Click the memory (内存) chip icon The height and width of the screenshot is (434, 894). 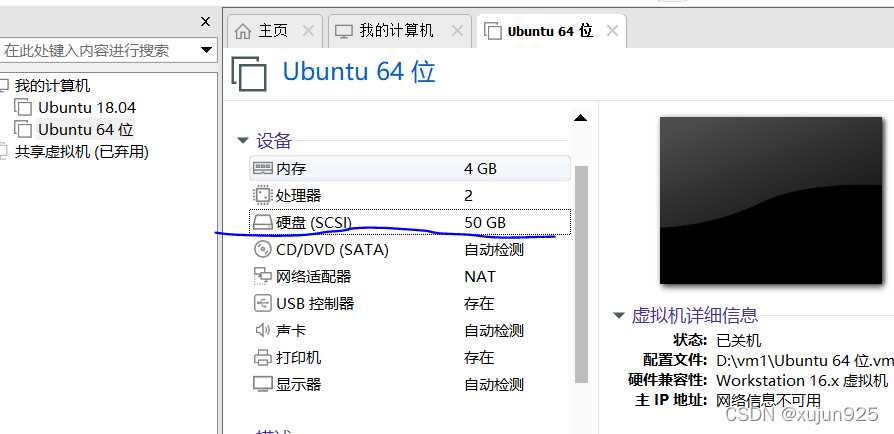(262, 168)
